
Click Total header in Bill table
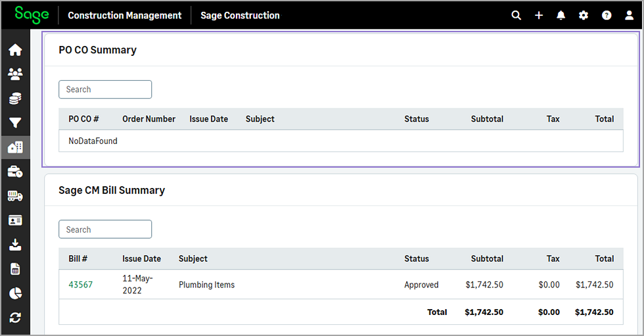pyautogui.click(x=605, y=259)
